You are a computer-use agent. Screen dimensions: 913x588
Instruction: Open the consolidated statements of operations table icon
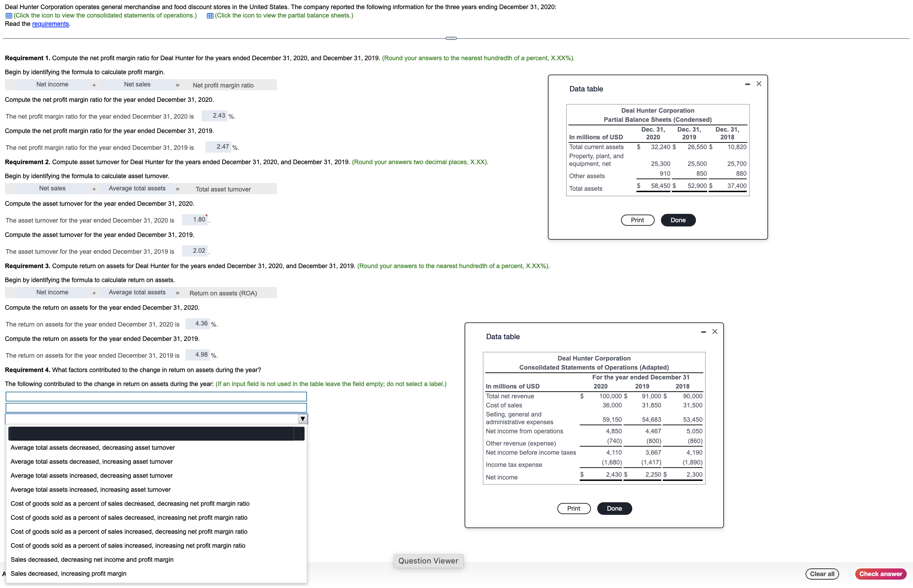coord(8,16)
